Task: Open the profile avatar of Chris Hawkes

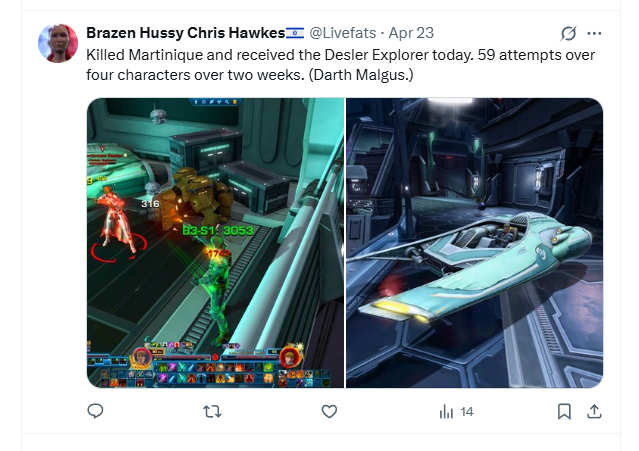Action: point(58,43)
